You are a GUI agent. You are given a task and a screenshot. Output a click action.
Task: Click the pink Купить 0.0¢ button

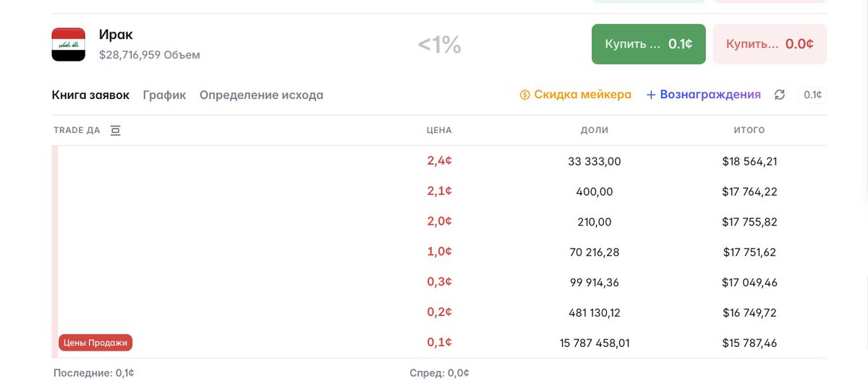pyautogui.click(x=770, y=44)
